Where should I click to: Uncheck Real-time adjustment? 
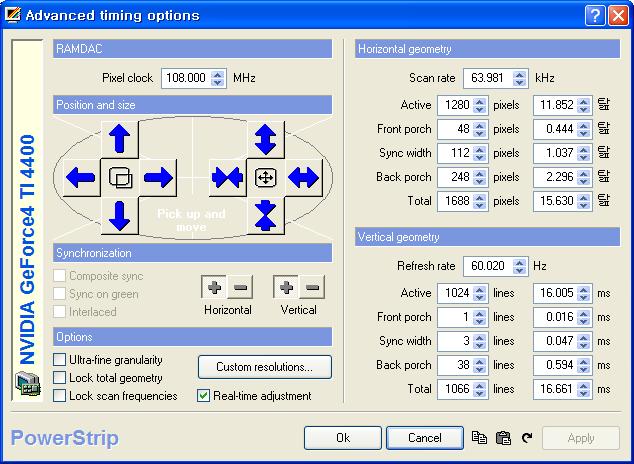pos(204,396)
